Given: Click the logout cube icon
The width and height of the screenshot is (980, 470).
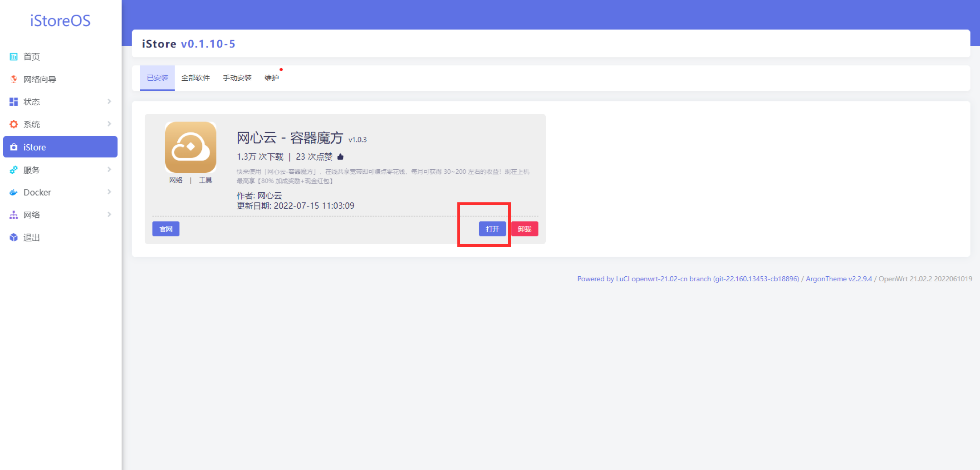Looking at the screenshot, I should [14, 237].
